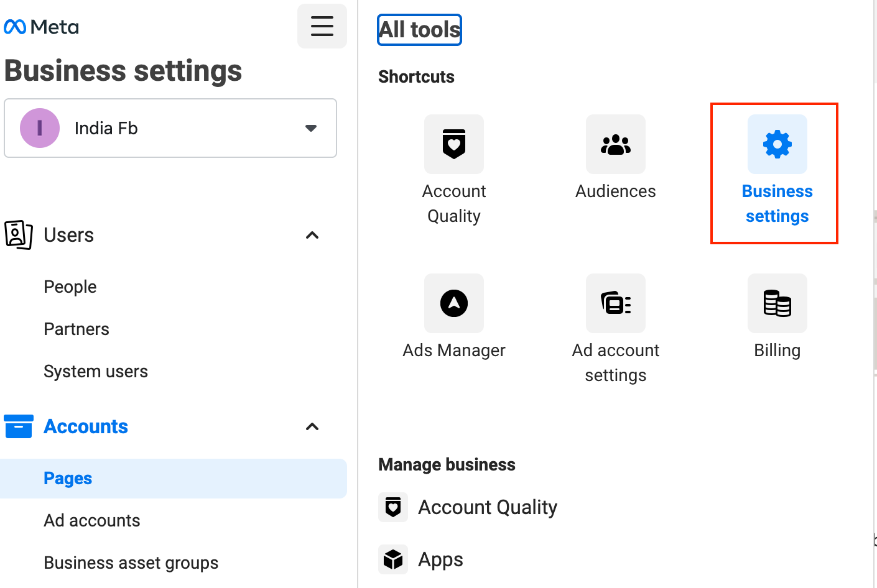Screen dimensions: 877x588
Task: Click the Account Quality list icon
Action: point(393,507)
